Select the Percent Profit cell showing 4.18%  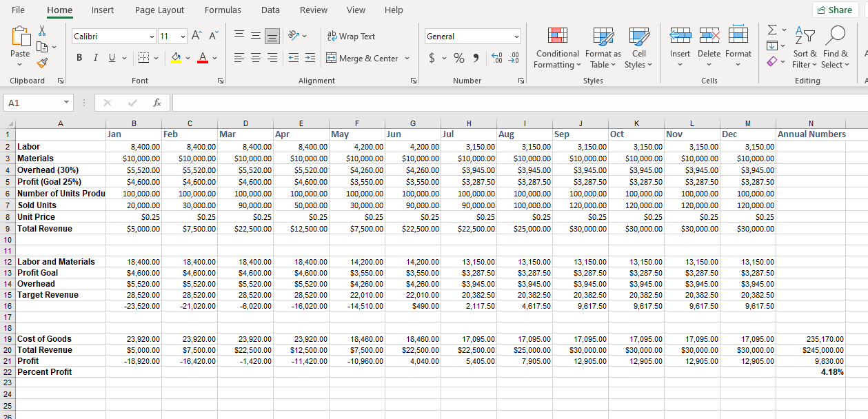pos(811,372)
